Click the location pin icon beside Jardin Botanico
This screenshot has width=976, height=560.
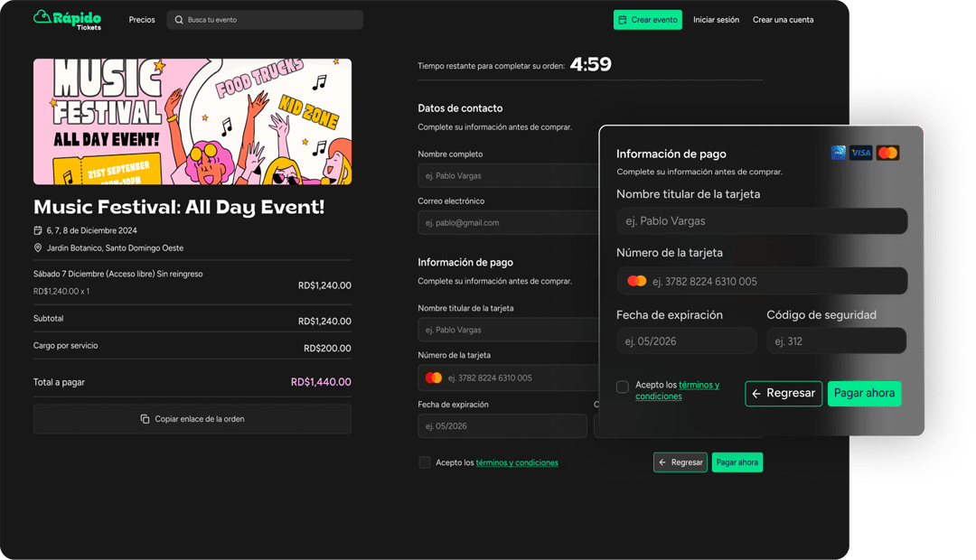pos(37,247)
